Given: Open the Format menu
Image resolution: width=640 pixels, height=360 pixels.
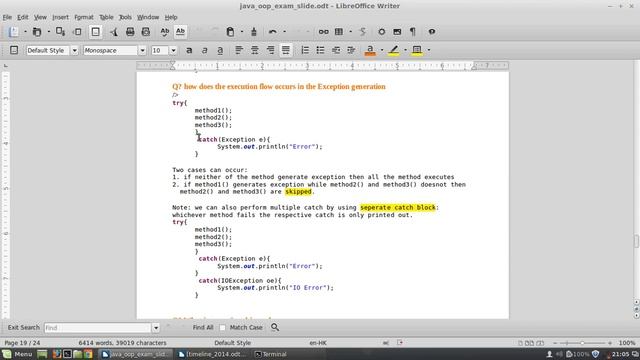Looking at the screenshot, I should (x=84, y=17).
